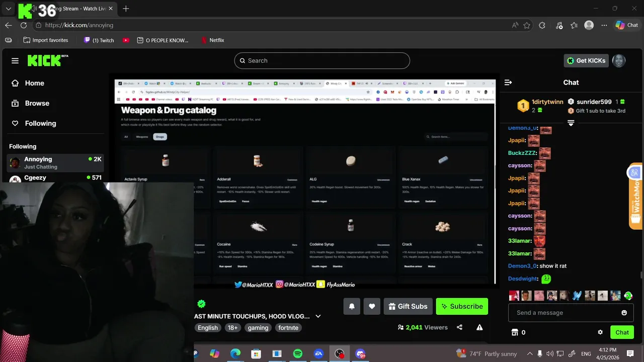Open the chat shop icon

tap(515, 332)
